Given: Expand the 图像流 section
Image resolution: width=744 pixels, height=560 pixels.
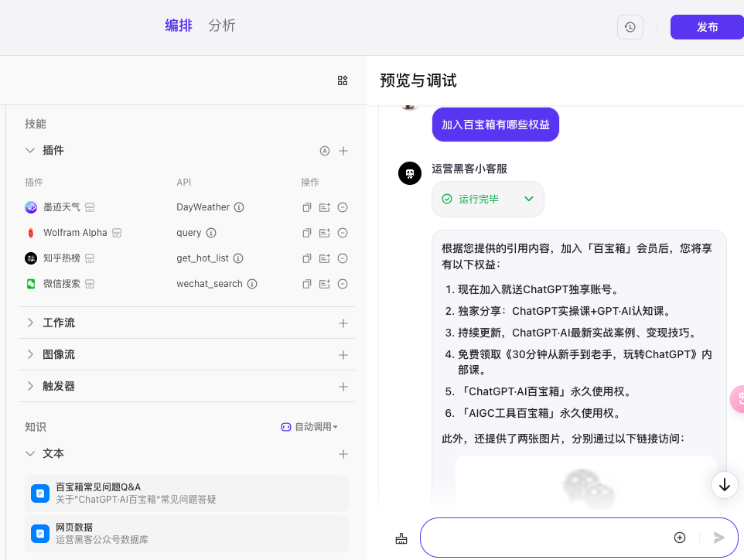Looking at the screenshot, I should pyautogui.click(x=30, y=354).
